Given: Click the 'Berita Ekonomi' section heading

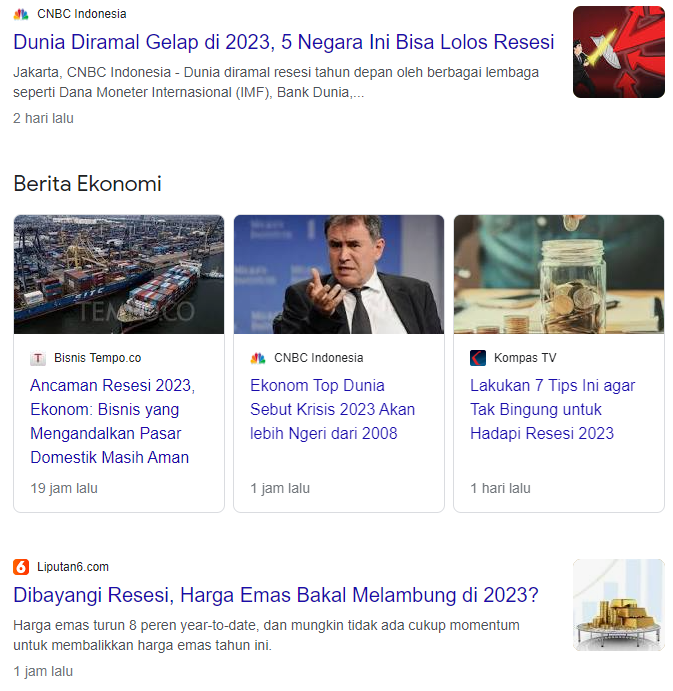Looking at the screenshot, I should [x=87, y=184].
